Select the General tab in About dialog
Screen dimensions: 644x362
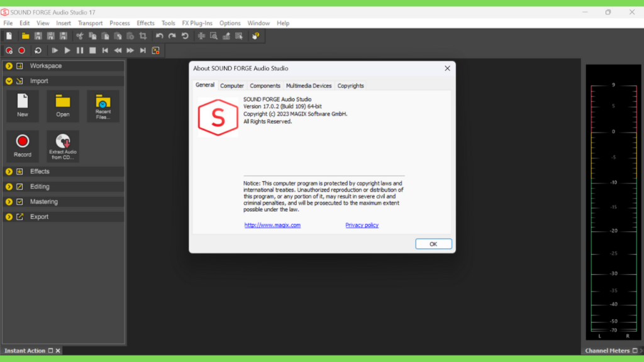[205, 85]
